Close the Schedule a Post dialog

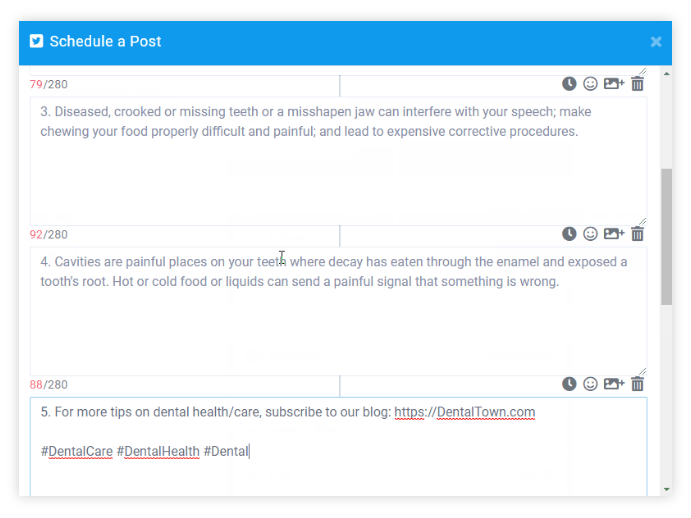coord(656,42)
